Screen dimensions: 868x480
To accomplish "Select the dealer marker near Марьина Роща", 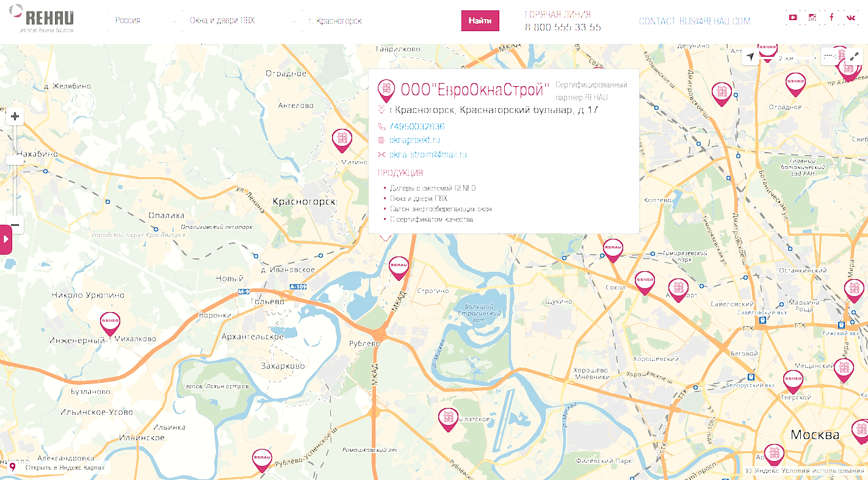I will tap(854, 291).
